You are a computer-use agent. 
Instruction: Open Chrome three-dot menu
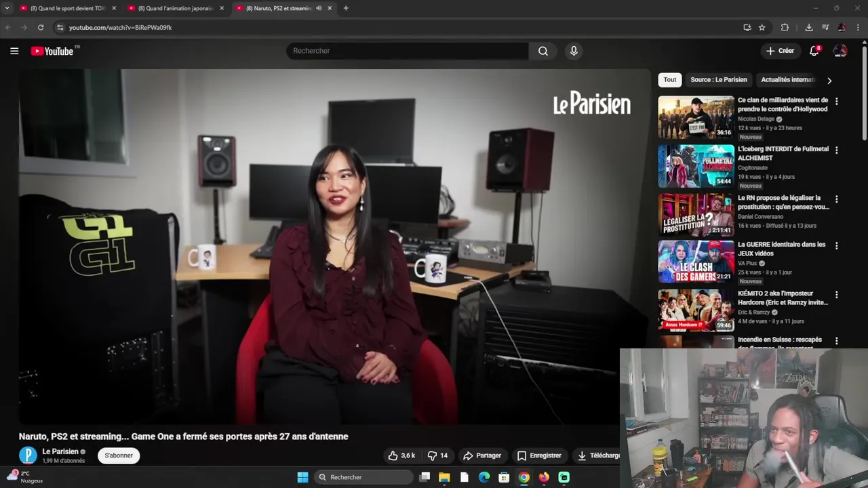(859, 27)
